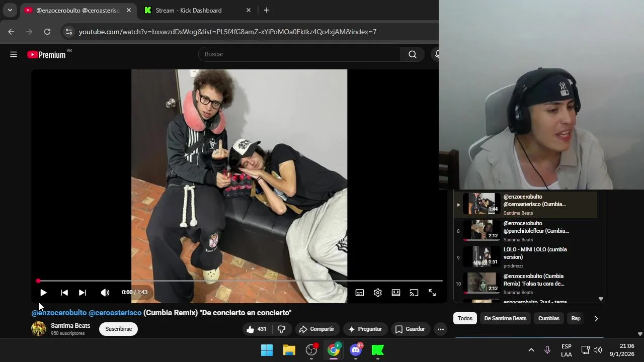Open Santima Beats channel avatar
The image size is (644, 362).
click(x=39, y=329)
